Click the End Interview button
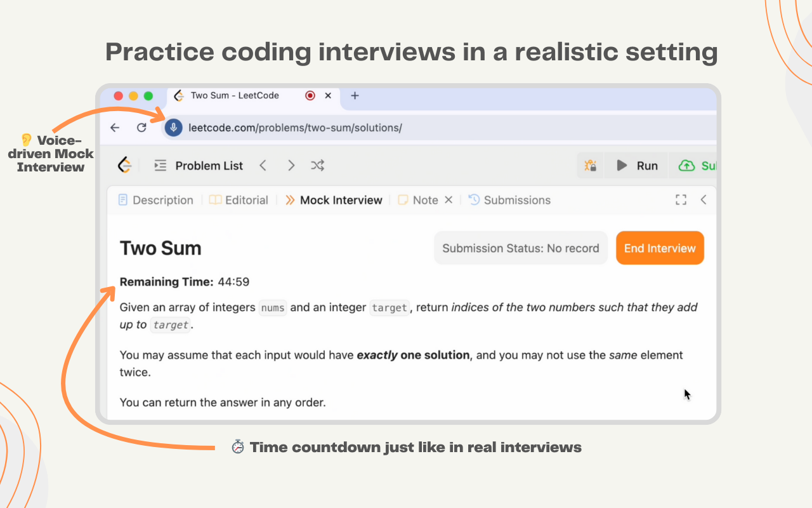This screenshot has height=508, width=812. click(x=660, y=248)
